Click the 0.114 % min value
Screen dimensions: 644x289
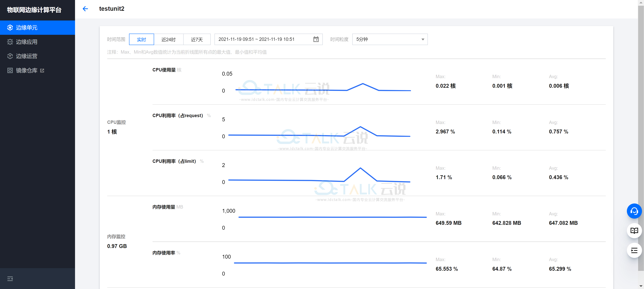(502, 132)
